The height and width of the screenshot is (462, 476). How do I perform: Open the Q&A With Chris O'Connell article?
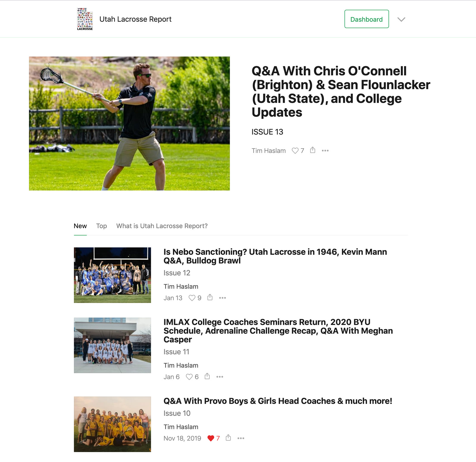(x=341, y=91)
